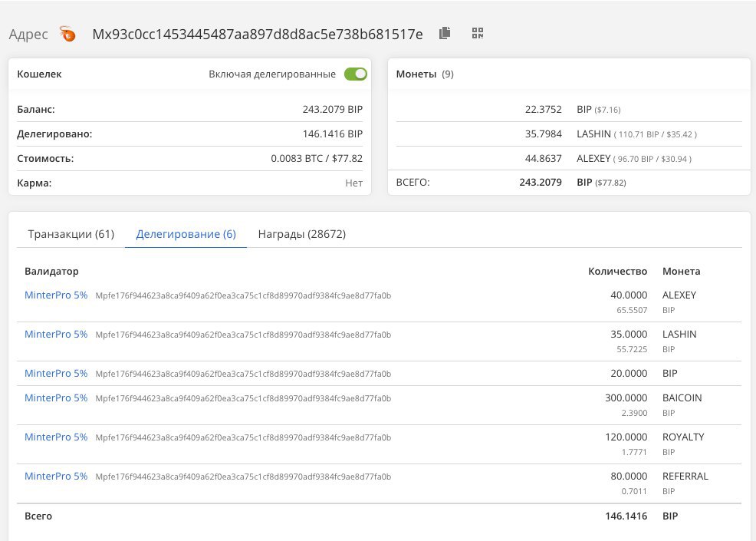Image resolution: width=756 pixels, height=541 pixels.
Task: Click the Делегировано value 146.1416 BIP
Action: click(x=332, y=134)
